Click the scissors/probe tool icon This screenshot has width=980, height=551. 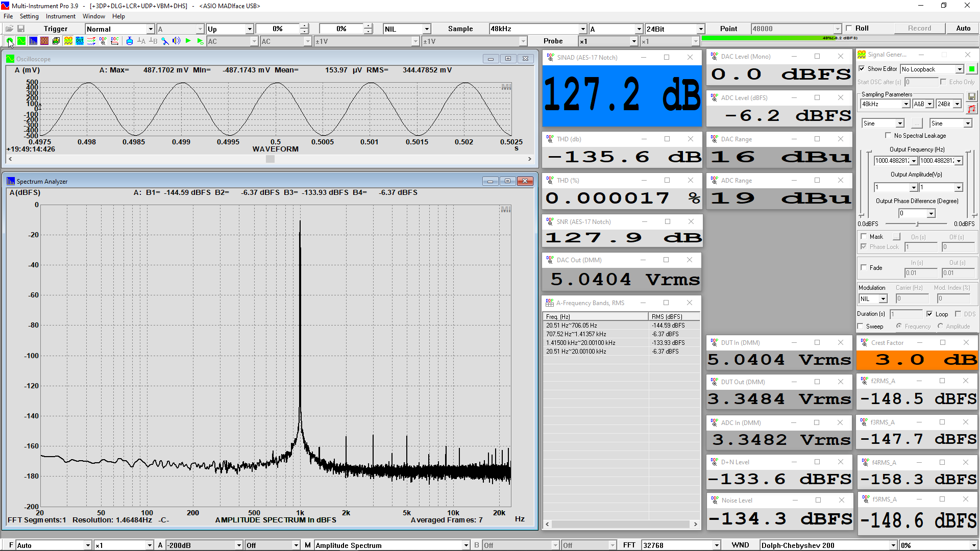[165, 41]
